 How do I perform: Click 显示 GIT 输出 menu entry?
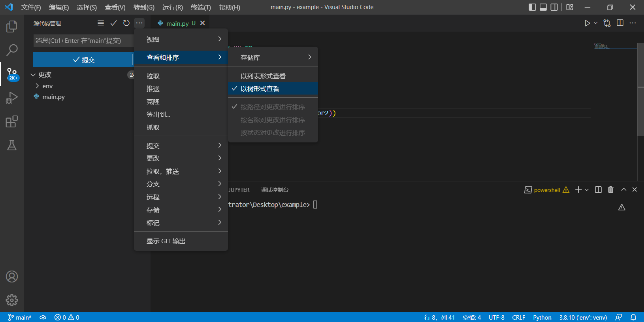click(166, 241)
